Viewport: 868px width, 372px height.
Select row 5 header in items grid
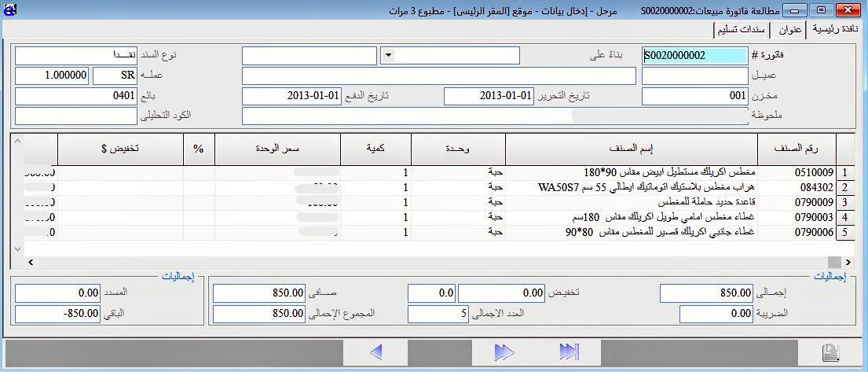click(x=845, y=233)
